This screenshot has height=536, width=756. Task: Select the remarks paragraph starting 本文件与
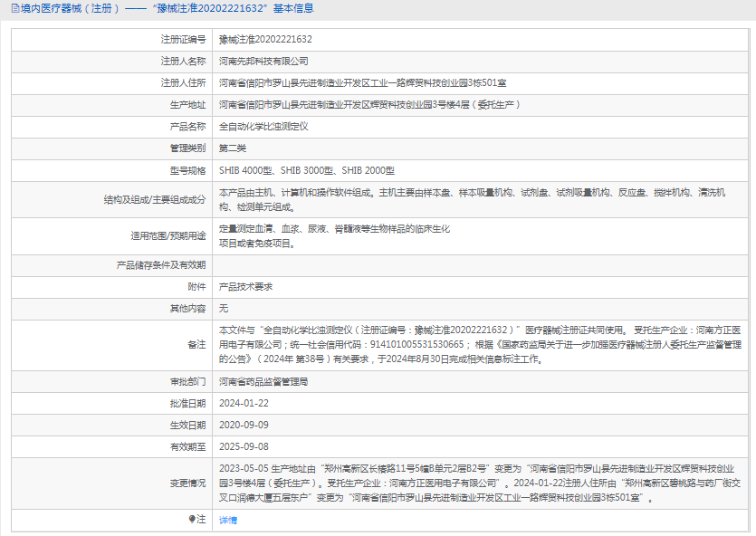tap(480, 345)
